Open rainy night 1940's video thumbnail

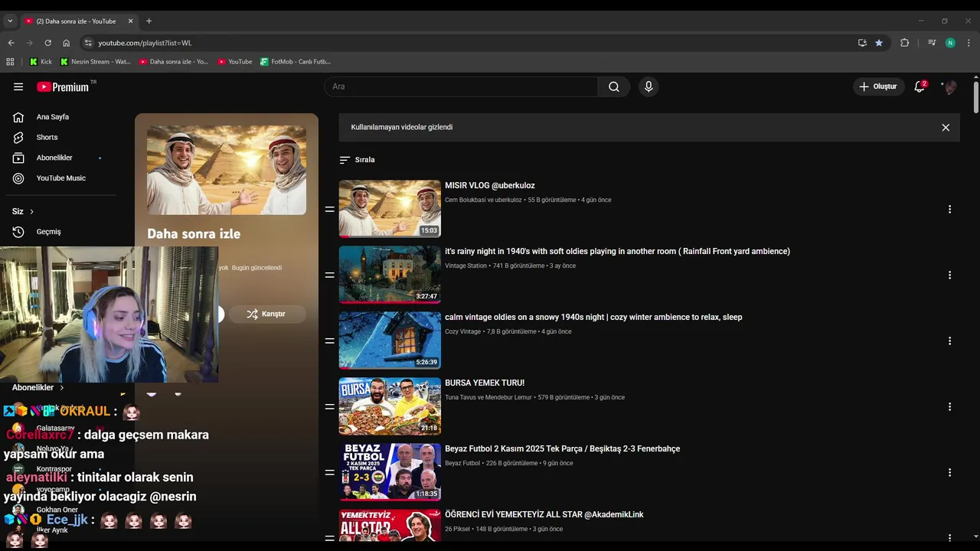tap(390, 275)
